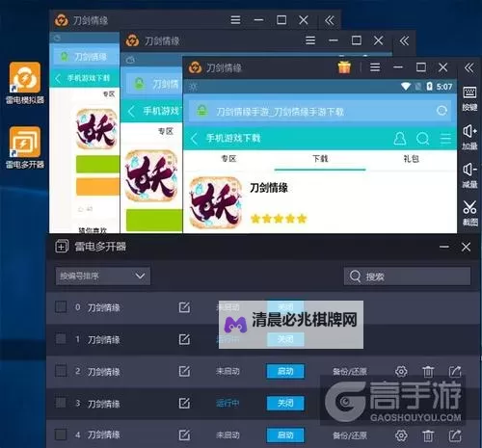Image resolution: width=482 pixels, height=448 pixels.
Task: Open the 雷电模拟器 desktop shortcut
Action: [25, 84]
